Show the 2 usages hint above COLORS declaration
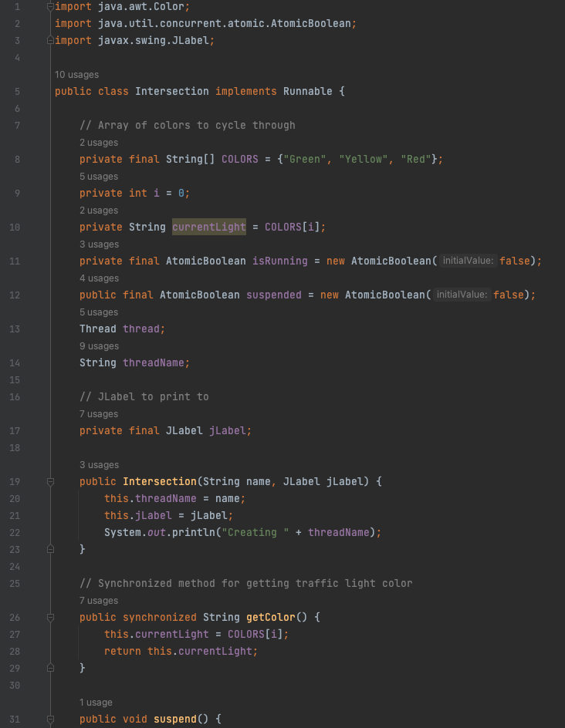The width and height of the screenshot is (565, 728). pyautogui.click(x=99, y=143)
